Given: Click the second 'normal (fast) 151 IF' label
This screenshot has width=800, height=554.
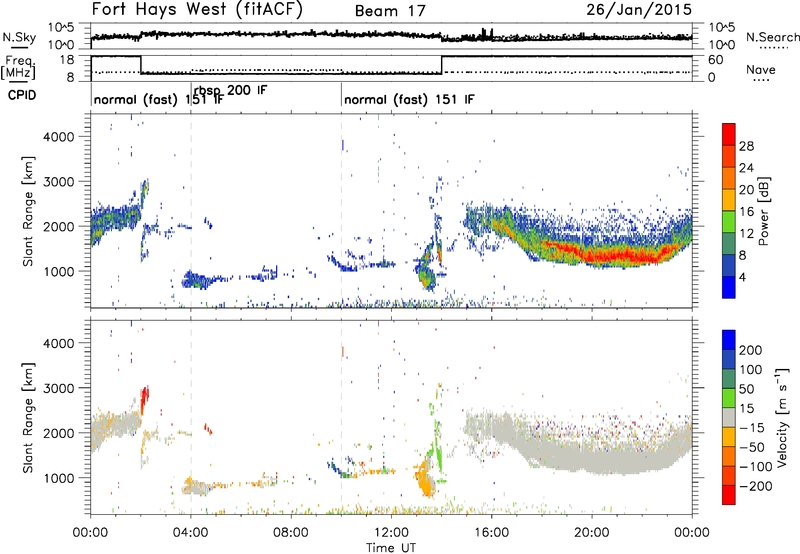Looking at the screenshot, I should (409, 99).
